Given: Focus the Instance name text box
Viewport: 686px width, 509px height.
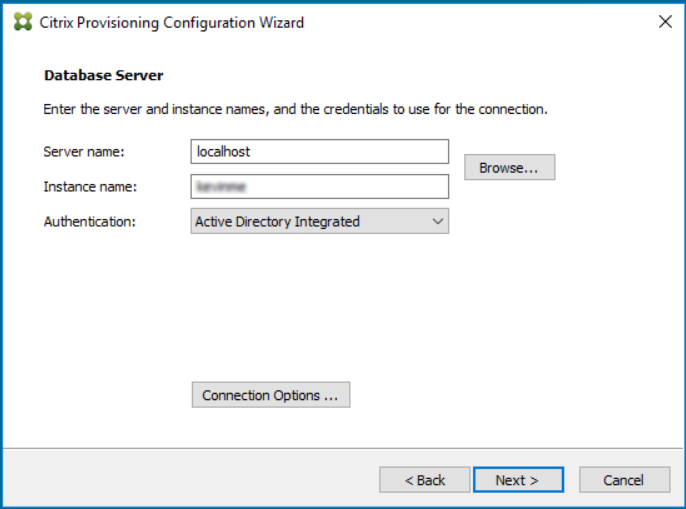Looking at the screenshot, I should tap(319, 187).
